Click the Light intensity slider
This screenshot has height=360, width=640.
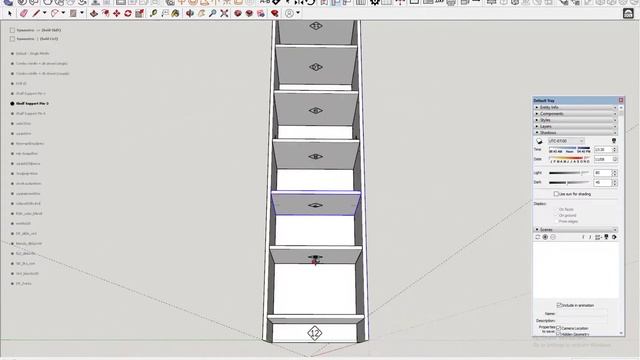[x=569, y=173]
